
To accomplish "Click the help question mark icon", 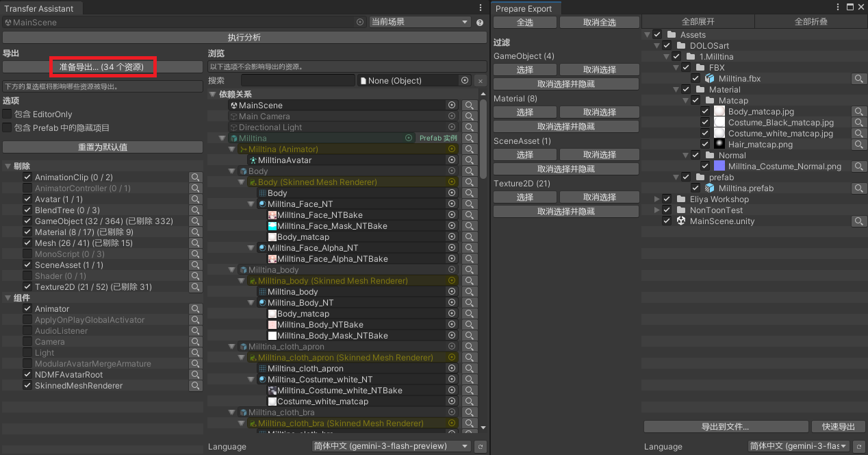I will tap(480, 23).
